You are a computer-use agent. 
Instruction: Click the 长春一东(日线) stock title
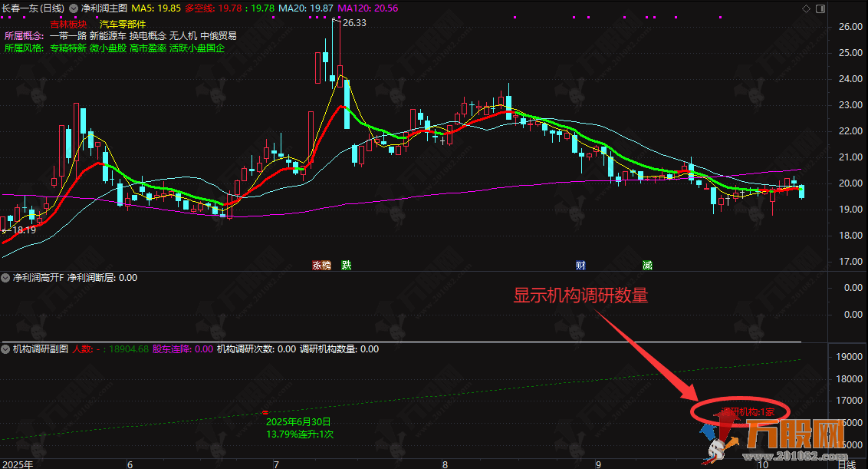[33, 8]
